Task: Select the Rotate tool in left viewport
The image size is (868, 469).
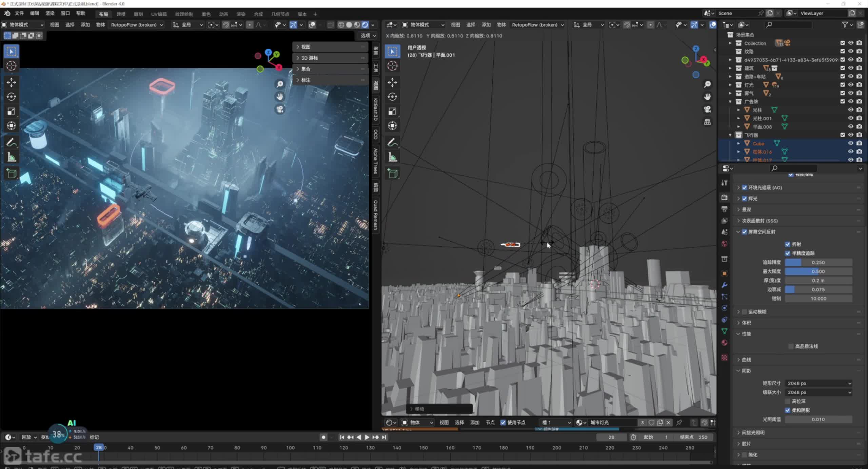Action: (x=11, y=97)
